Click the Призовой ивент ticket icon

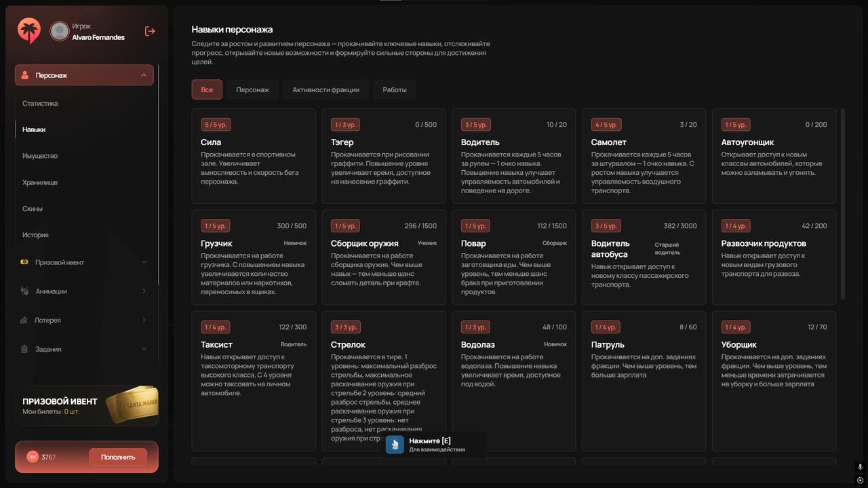(25, 262)
